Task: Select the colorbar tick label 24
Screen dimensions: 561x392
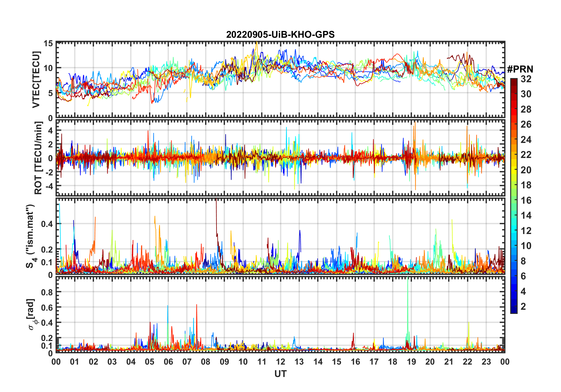Action: coord(526,139)
